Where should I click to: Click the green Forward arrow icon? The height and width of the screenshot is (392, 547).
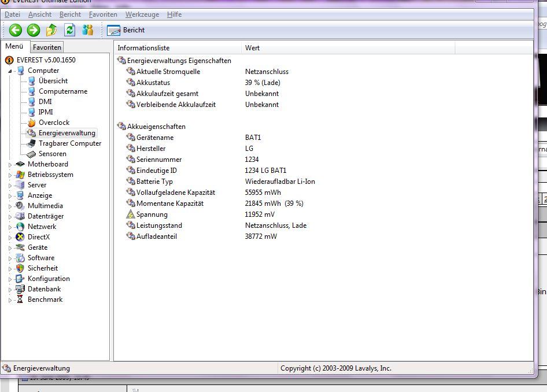(x=34, y=30)
